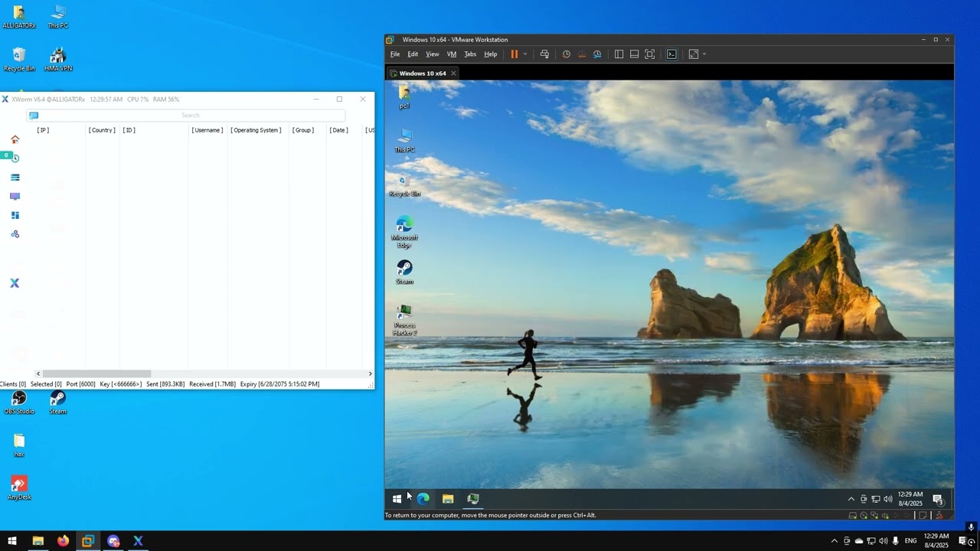
Task: Click the Operating System column header
Action: (x=256, y=130)
